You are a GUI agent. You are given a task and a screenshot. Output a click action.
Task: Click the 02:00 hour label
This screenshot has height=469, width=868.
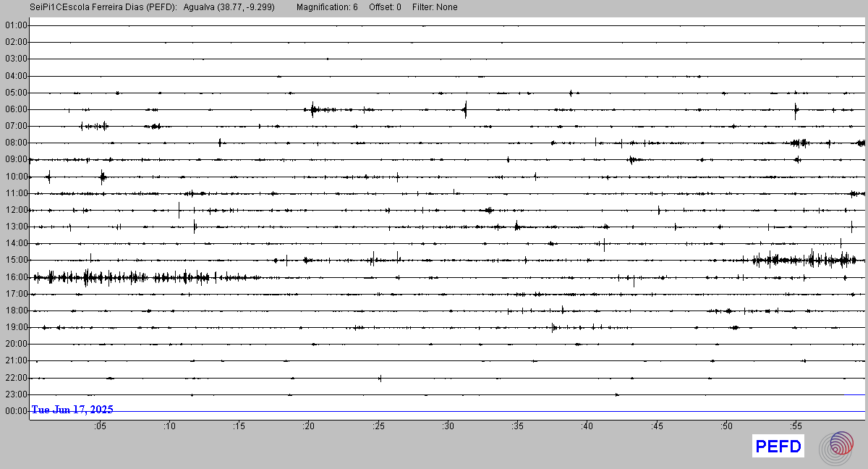(16, 42)
